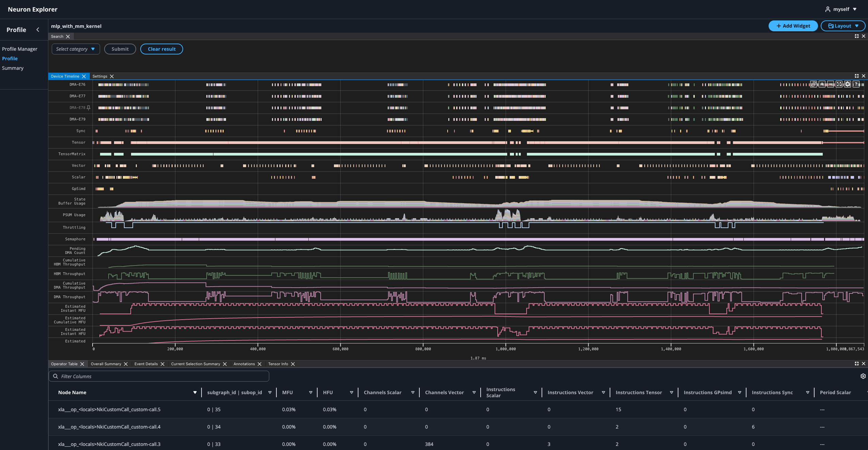This screenshot has width=868, height=450.
Task: Open the Select category dropdown
Action: click(76, 49)
